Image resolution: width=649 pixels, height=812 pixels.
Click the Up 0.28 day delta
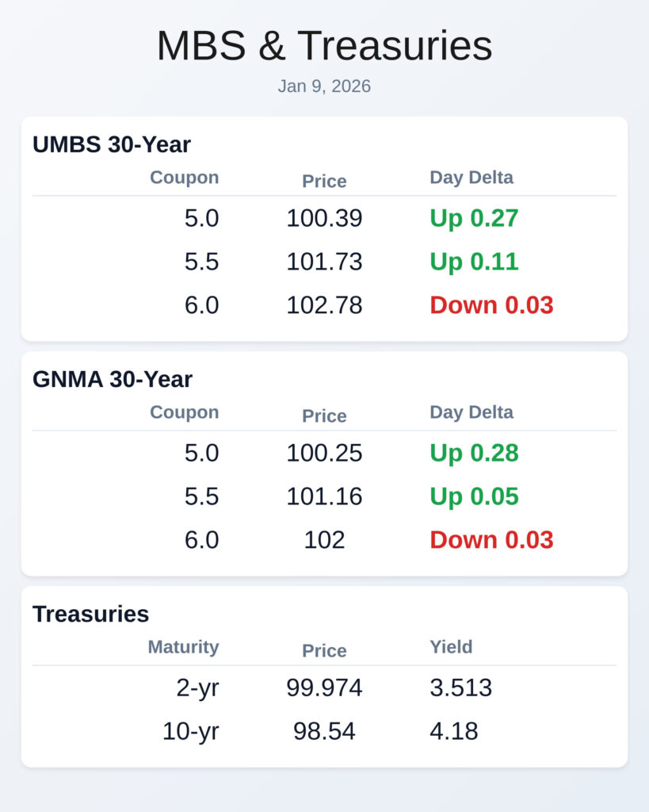click(x=474, y=453)
